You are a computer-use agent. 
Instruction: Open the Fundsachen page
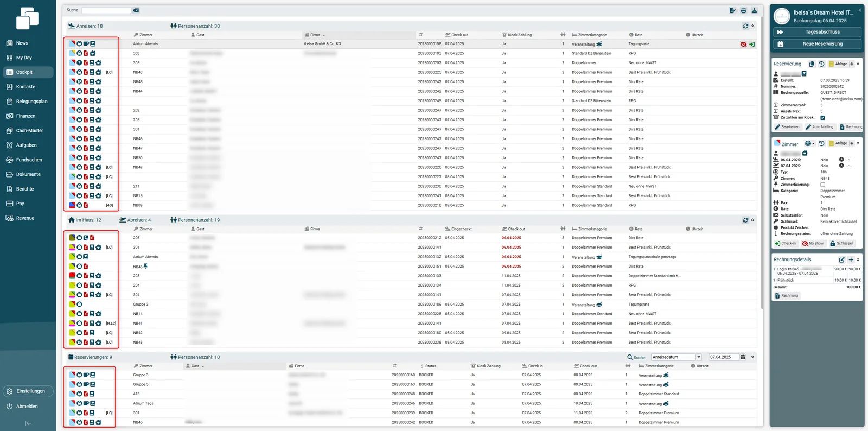[29, 160]
